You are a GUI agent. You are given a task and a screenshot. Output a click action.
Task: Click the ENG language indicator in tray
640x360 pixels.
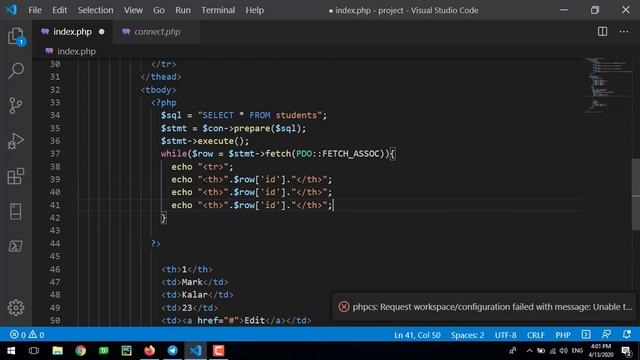coord(577,351)
